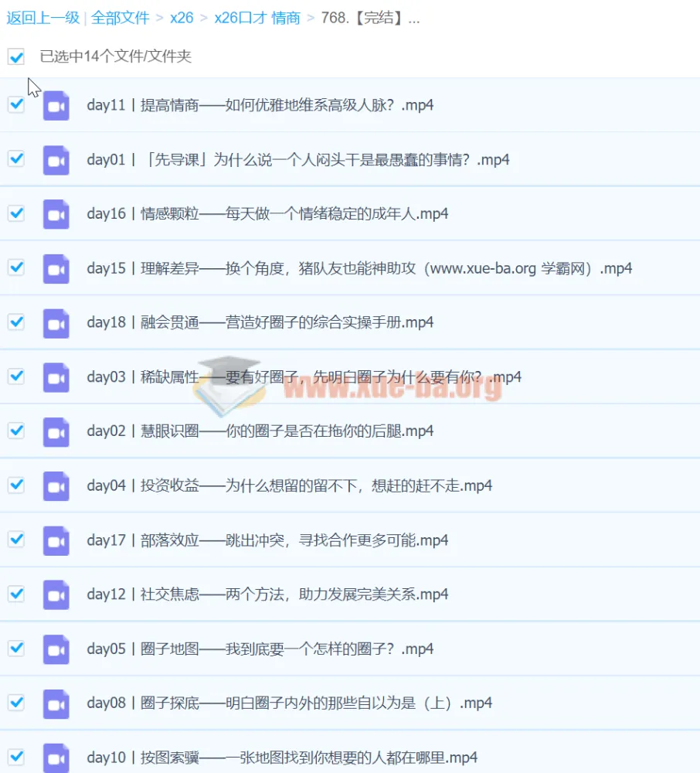Uncheck the day17 部落效应 checkbox
The height and width of the screenshot is (773, 700).
[16, 540]
